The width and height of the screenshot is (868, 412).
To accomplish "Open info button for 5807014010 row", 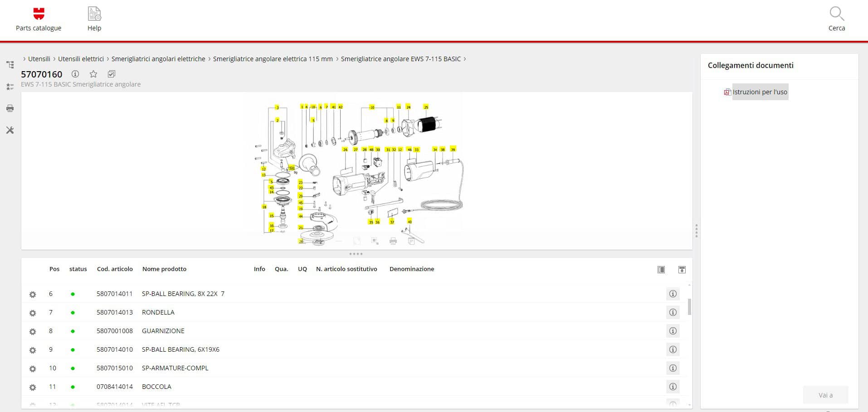I will click(673, 349).
